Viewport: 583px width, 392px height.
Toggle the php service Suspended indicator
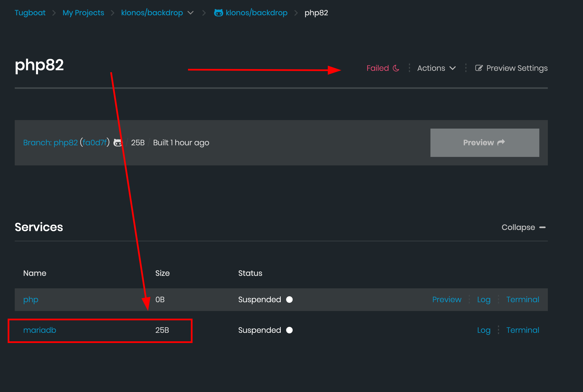click(289, 299)
